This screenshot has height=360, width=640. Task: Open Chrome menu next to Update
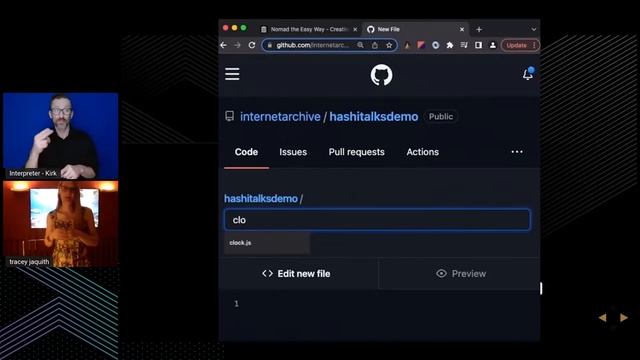[534, 45]
